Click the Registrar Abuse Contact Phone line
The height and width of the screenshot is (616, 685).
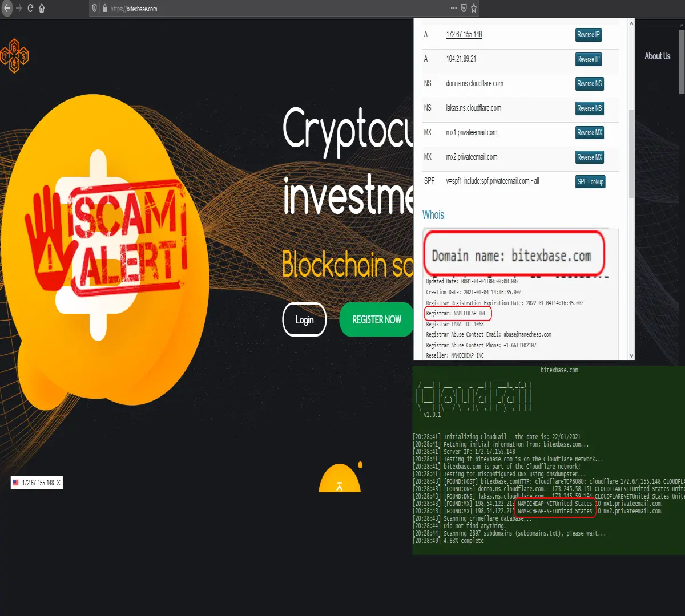point(481,345)
